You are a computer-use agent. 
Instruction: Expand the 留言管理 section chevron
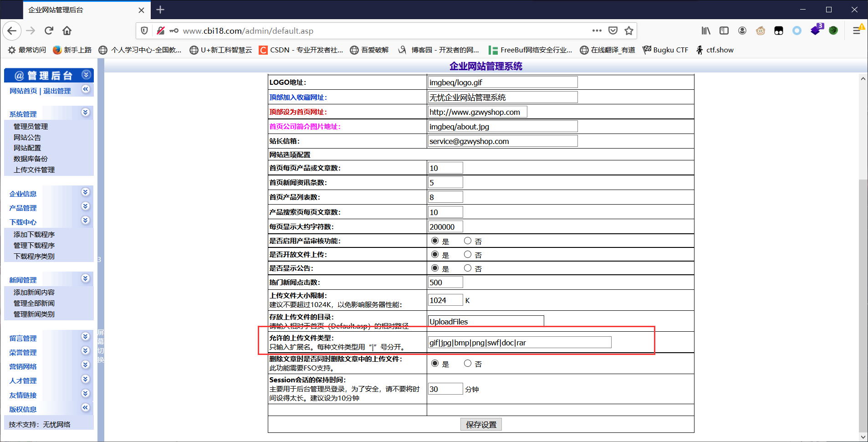(x=85, y=336)
